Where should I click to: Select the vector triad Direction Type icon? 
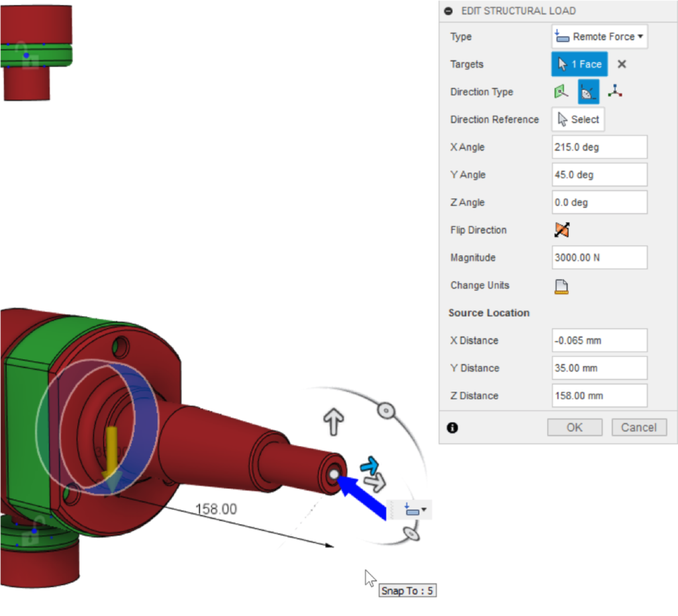pyautogui.click(x=614, y=91)
